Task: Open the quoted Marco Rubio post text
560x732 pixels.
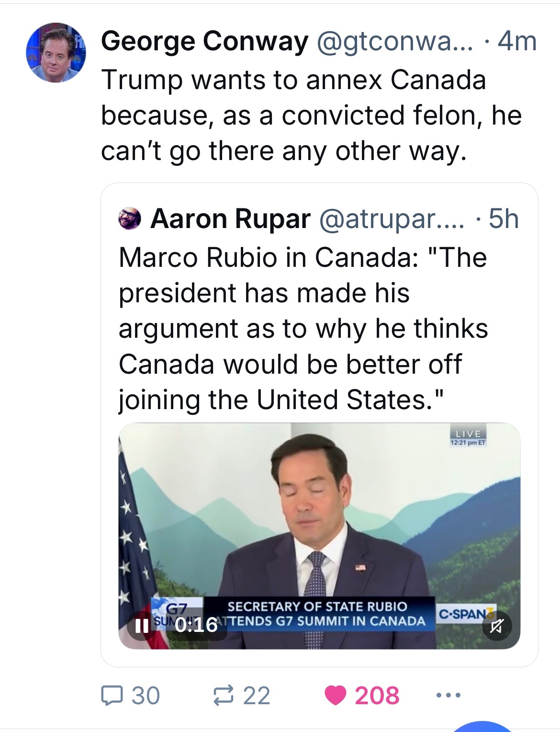Action: point(302,329)
